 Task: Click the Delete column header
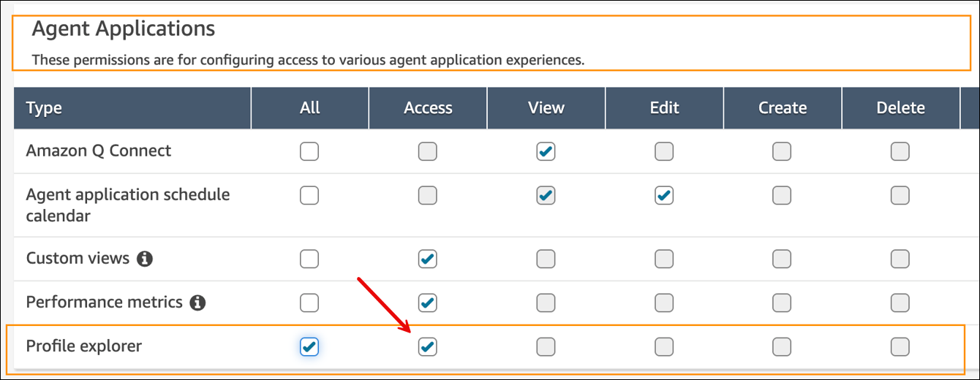tap(900, 108)
